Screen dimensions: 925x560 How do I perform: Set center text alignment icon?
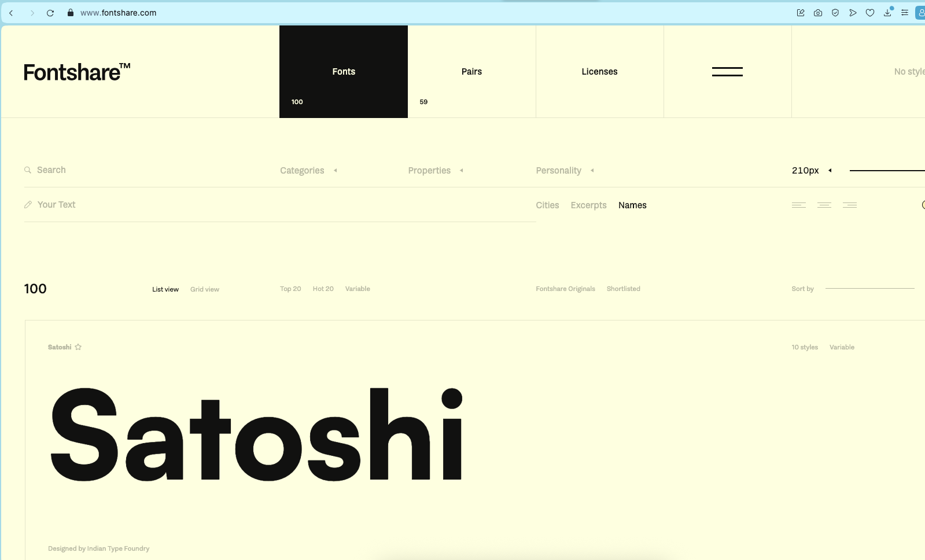pyautogui.click(x=824, y=205)
